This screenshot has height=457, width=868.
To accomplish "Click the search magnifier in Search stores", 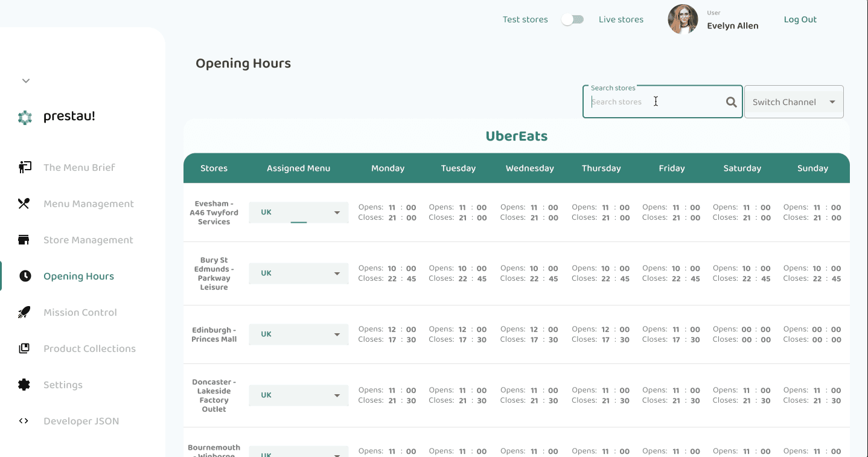I will point(731,101).
